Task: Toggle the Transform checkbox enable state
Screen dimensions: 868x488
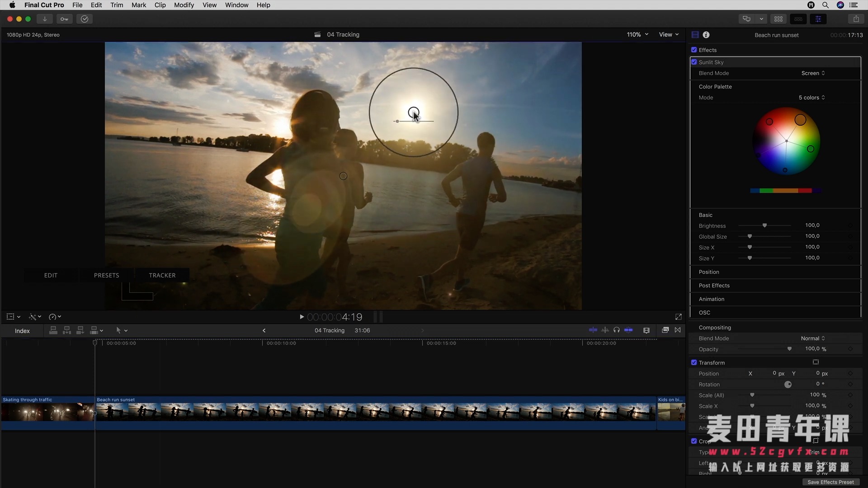Action: [693, 362]
